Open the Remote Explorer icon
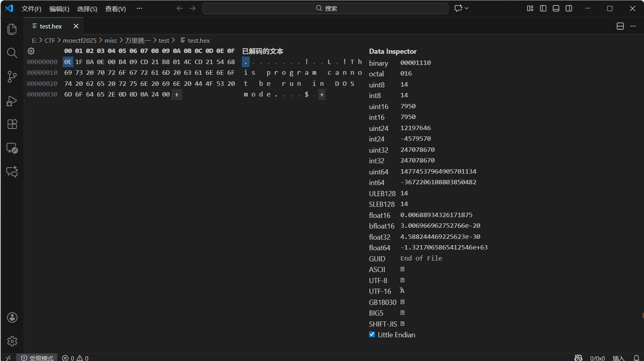This screenshot has width=644, height=361. (12, 148)
